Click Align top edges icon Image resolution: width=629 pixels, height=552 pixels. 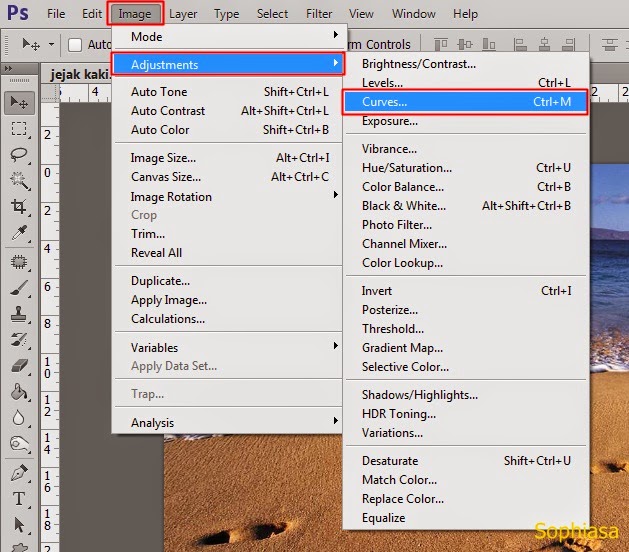pyautogui.click(x=441, y=44)
